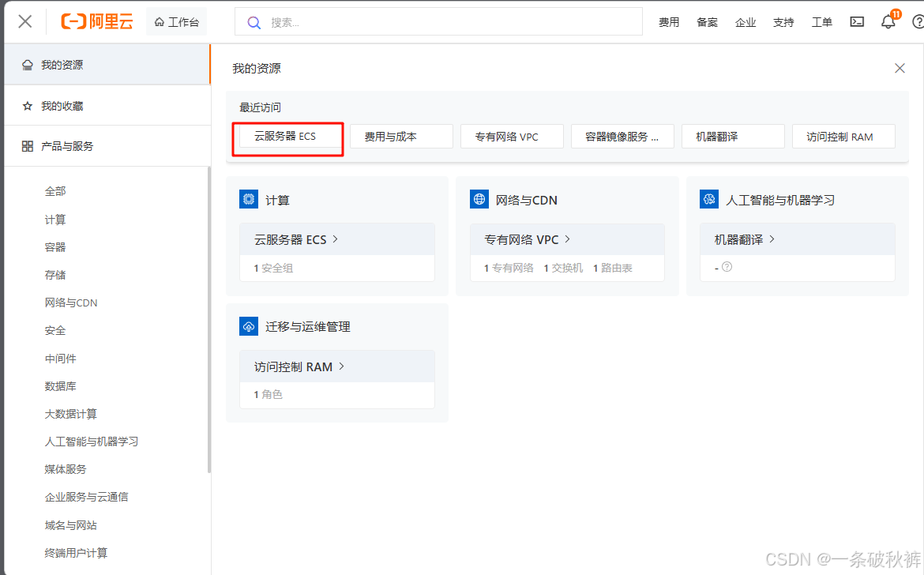Choose the 网络与CDN category in sidebar
The width and height of the screenshot is (924, 575).
(x=71, y=303)
